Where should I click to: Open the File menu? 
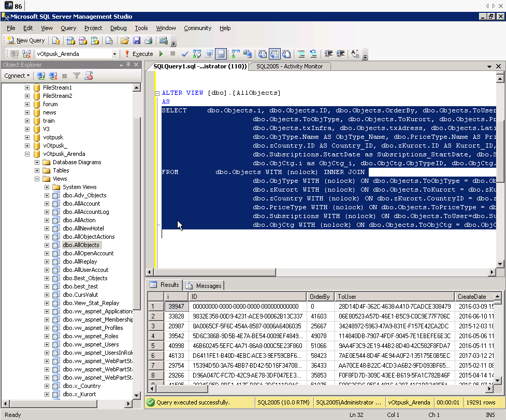tap(11, 28)
